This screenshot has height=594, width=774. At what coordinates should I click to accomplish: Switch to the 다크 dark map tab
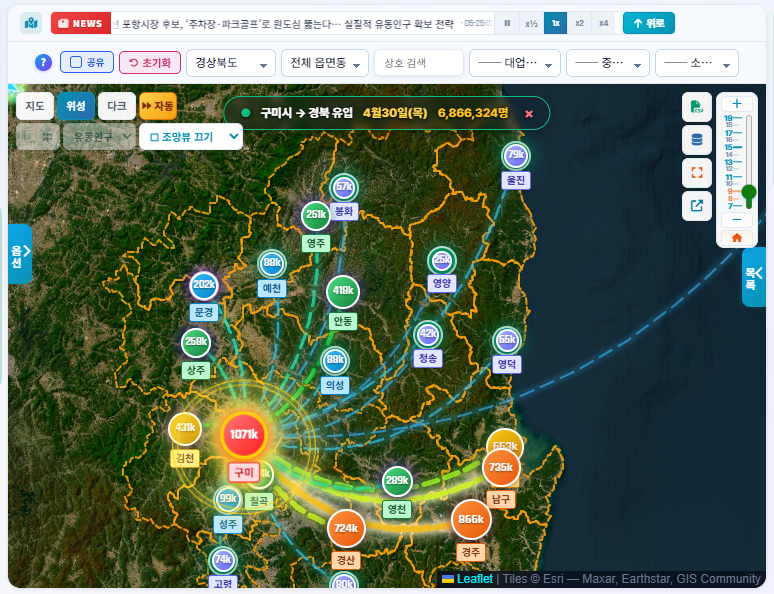[117, 106]
